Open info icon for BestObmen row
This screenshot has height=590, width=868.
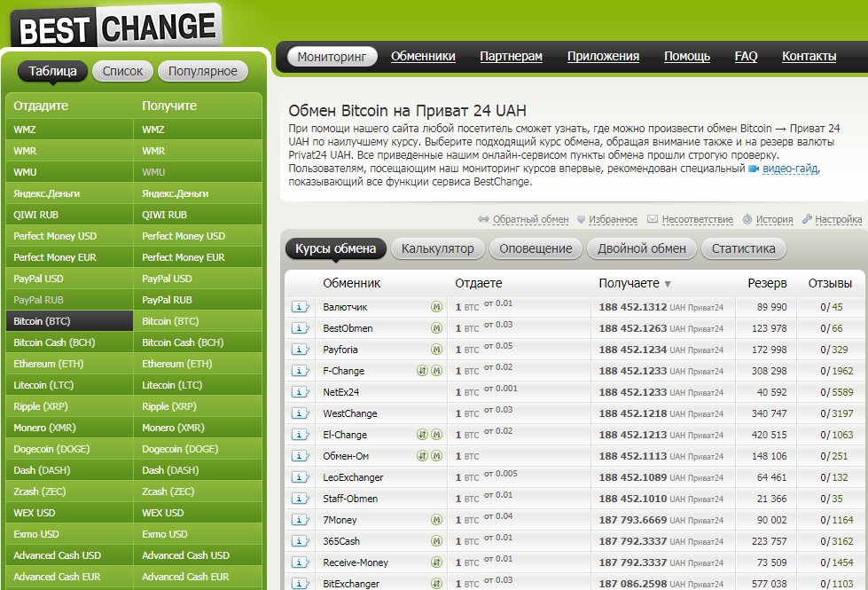tap(300, 328)
